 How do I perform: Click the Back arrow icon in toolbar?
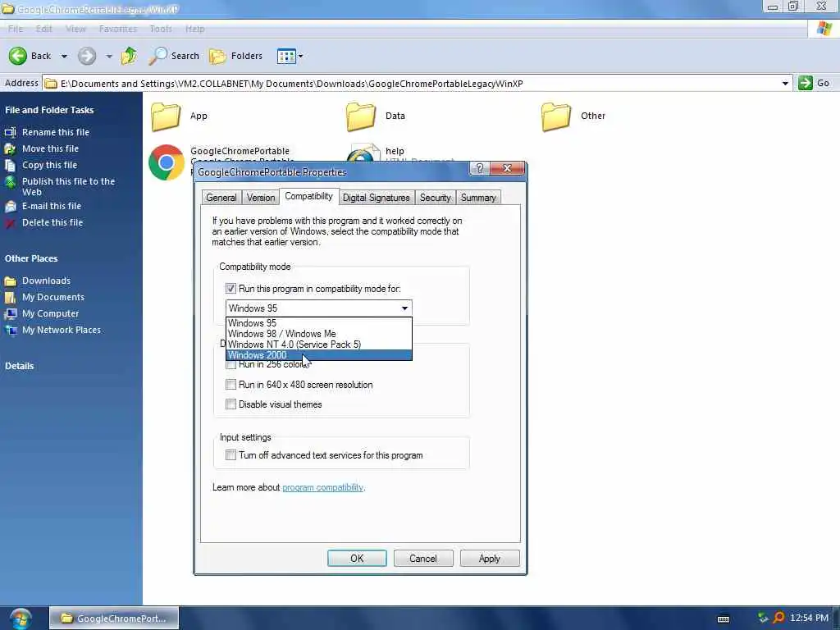pos(18,56)
